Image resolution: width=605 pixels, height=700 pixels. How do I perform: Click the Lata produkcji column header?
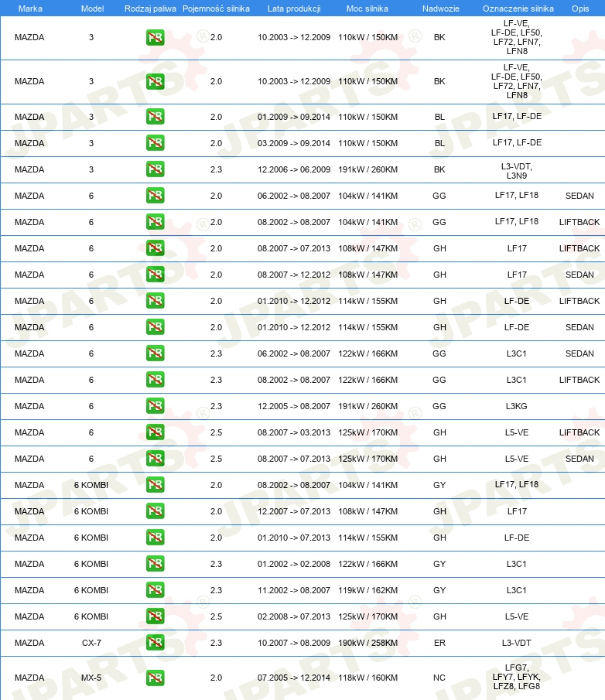(x=294, y=9)
